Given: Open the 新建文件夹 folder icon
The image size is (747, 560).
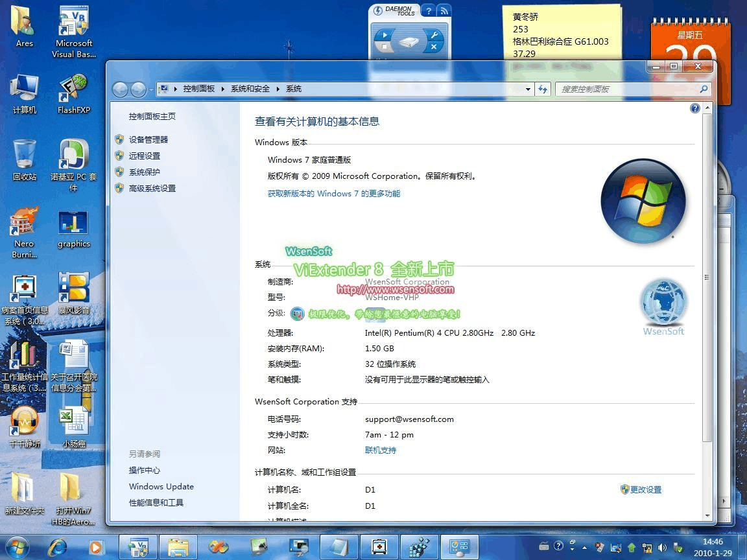Looking at the screenshot, I should point(24,493).
